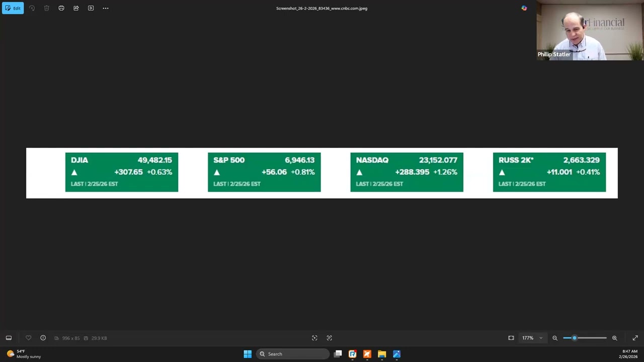The height and width of the screenshot is (362, 644).
Task: Click the 996 x 85 dimensions text
Action: coord(71,338)
